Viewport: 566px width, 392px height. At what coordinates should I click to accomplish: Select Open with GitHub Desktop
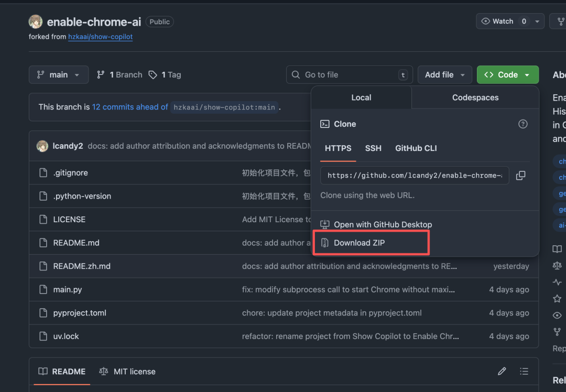pyautogui.click(x=382, y=224)
